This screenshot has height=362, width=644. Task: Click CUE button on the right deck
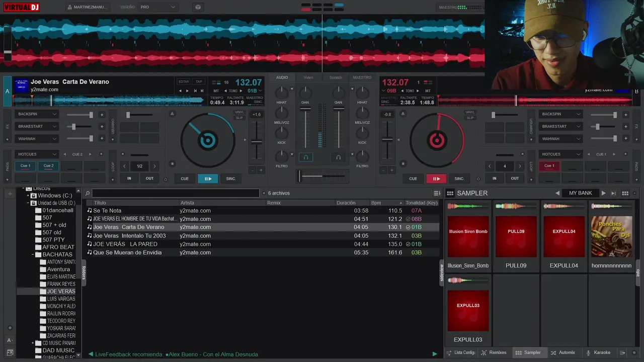413,178
